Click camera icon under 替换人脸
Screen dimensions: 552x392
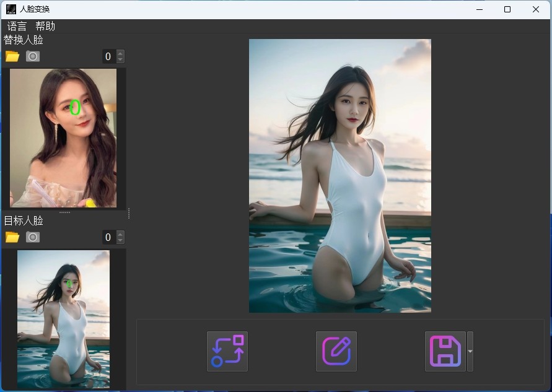(33, 56)
